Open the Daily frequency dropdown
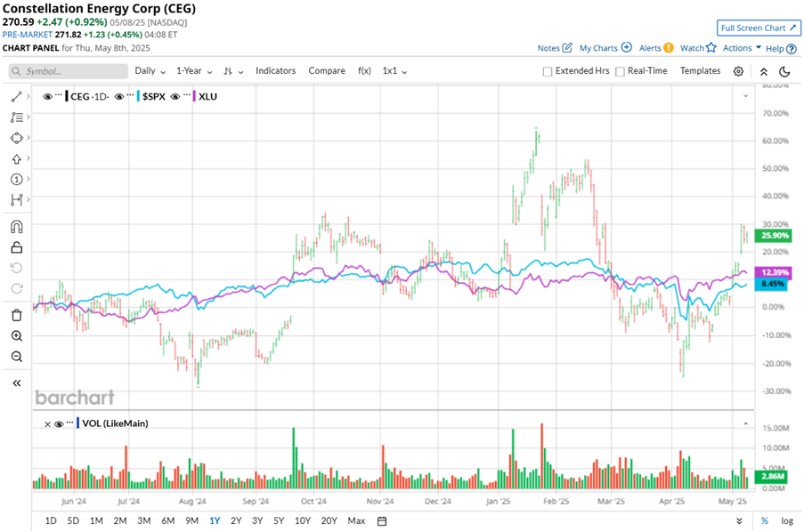 150,71
